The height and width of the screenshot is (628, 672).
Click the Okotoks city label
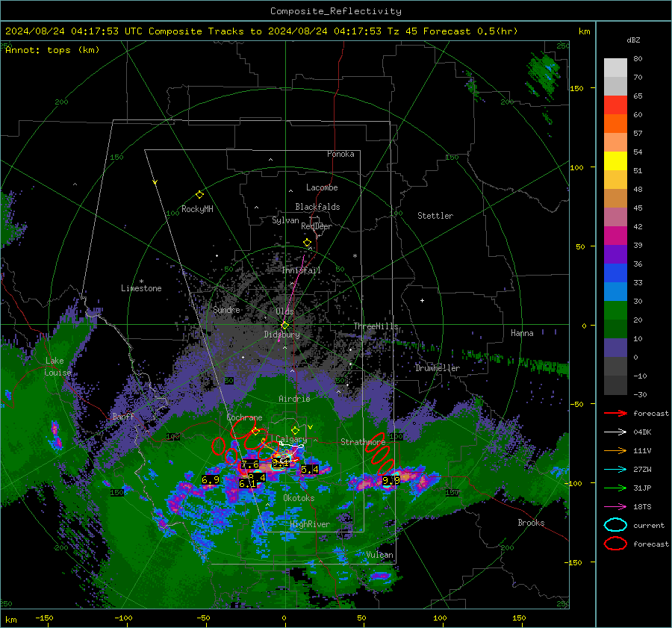299,498
